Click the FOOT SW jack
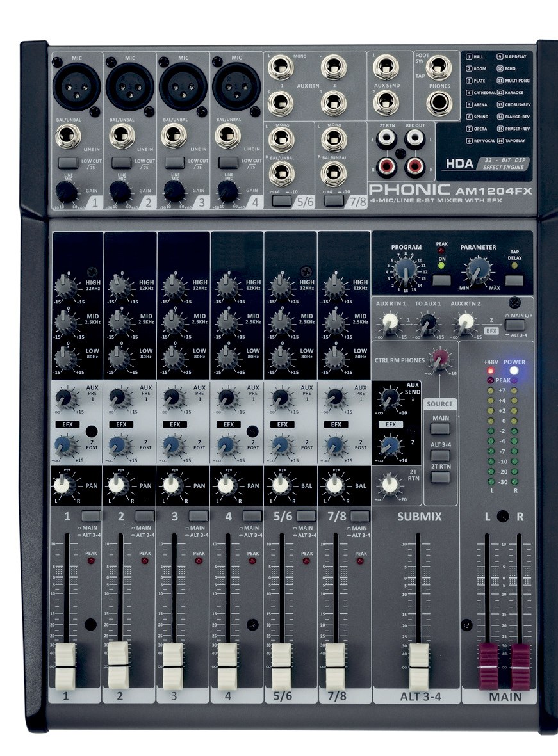 tap(439, 66)
